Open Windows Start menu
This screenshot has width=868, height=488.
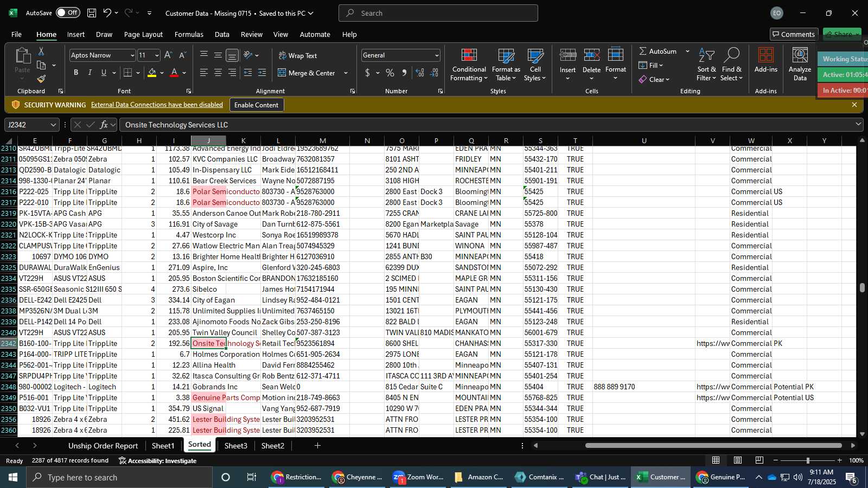click(x=13, y=477)
